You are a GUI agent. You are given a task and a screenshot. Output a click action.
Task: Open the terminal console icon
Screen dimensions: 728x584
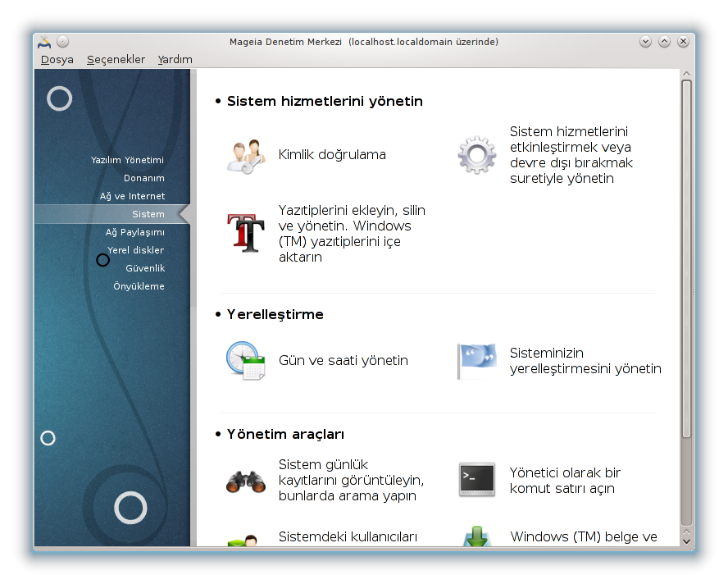pyautogui.click(x=477, y=480)
